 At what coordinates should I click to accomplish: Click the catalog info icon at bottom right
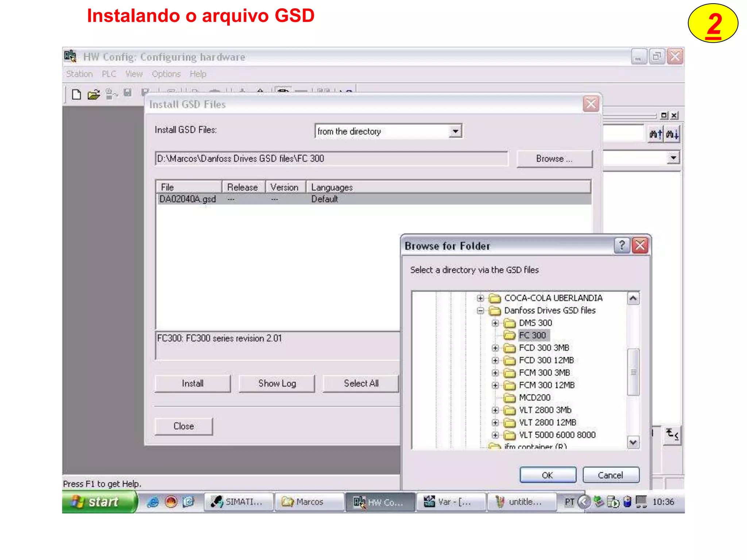click(672, 435)
